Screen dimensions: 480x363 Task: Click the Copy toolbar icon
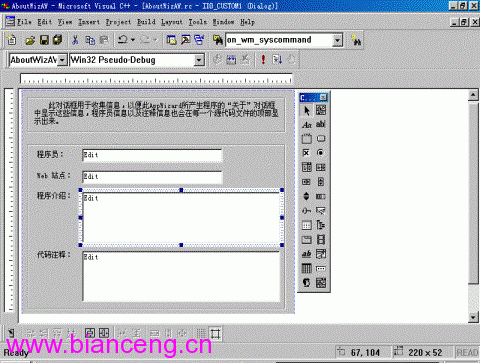pos(90,40)
